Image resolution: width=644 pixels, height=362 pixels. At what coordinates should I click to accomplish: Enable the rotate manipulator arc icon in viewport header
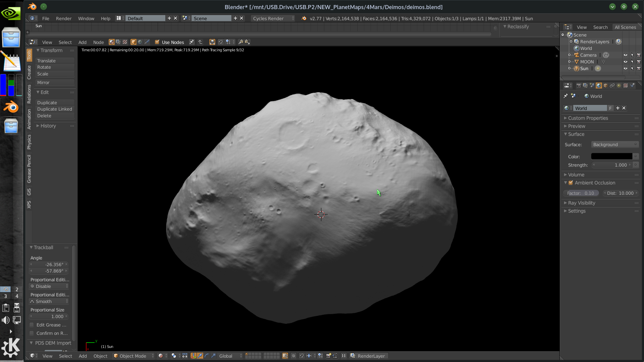(207, 356)
